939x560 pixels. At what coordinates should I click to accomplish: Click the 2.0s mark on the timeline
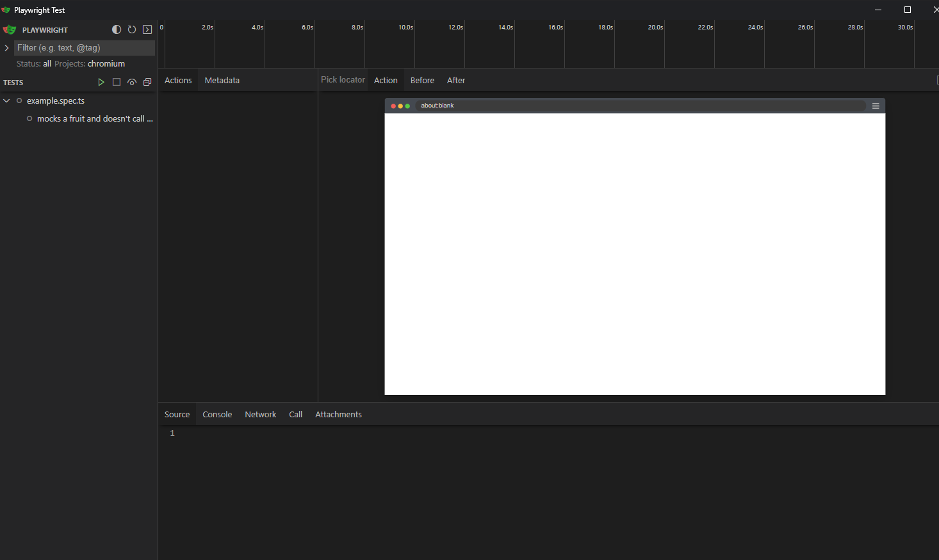208,28
